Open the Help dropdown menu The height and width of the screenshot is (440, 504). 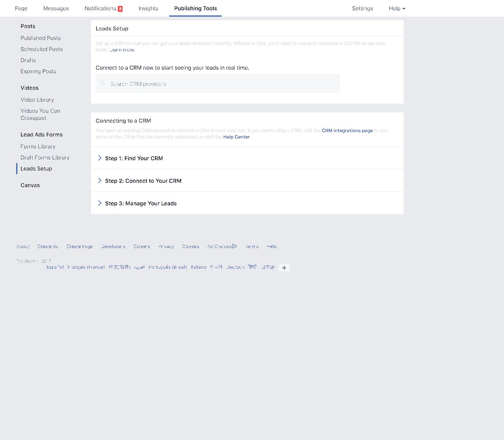point(396,8)
